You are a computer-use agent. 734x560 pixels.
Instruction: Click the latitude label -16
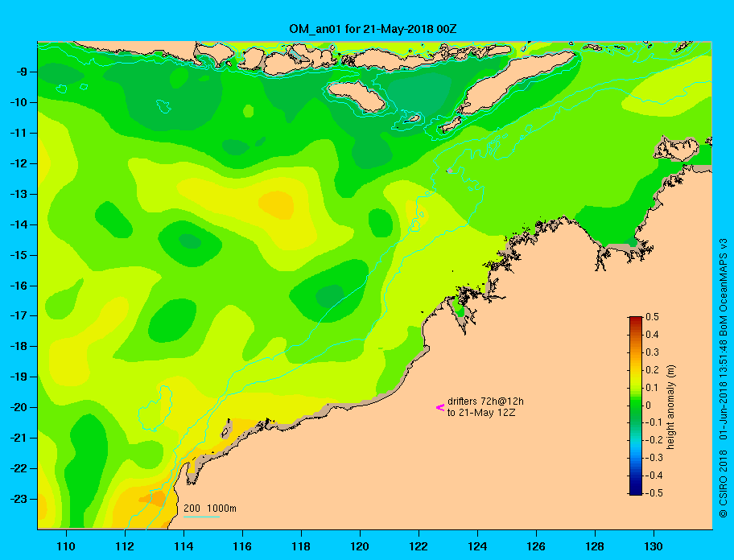18,286
